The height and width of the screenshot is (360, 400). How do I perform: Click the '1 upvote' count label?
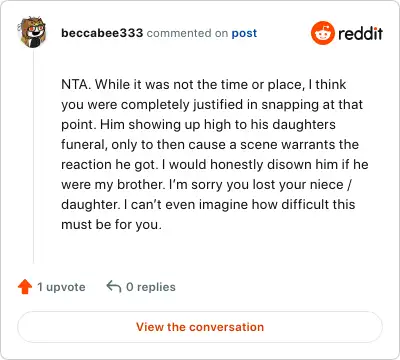click(61, 287)
